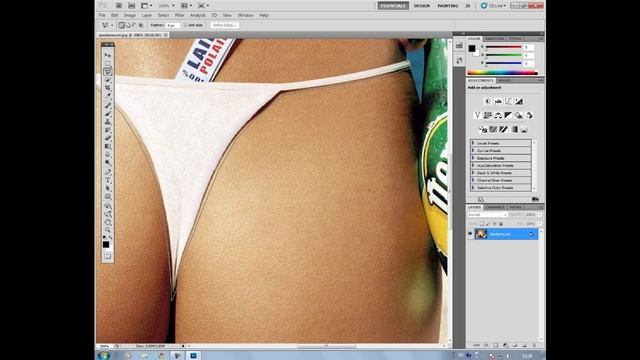The height and width of the screenshot is (360, 640).
Task: Select the Dodge tool
Action: coord(108,162)
